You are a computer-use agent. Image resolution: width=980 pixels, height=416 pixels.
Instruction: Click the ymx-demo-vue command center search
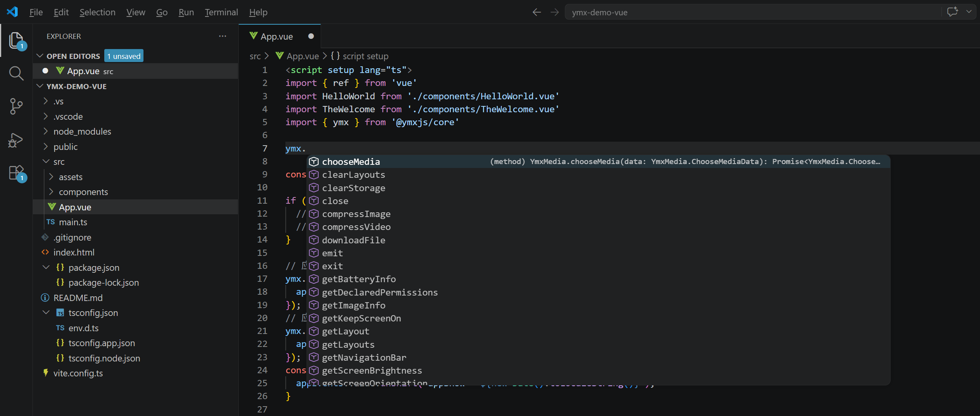[753, 12]
